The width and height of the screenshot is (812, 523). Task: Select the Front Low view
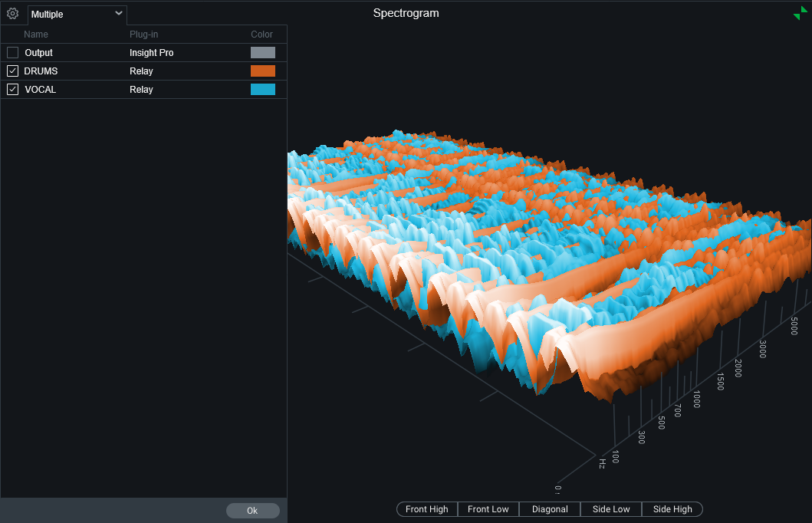click(x=488, y=509)
